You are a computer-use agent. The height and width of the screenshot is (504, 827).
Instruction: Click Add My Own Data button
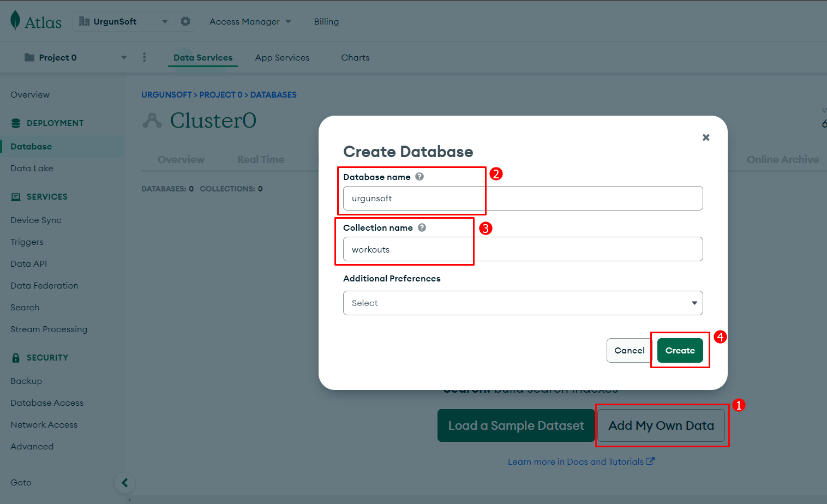click(661, 425)
